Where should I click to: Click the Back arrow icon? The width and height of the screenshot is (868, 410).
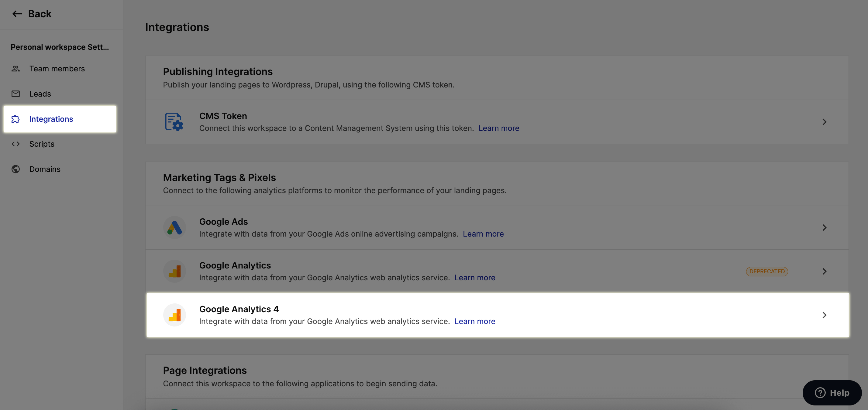pos(17,14)
